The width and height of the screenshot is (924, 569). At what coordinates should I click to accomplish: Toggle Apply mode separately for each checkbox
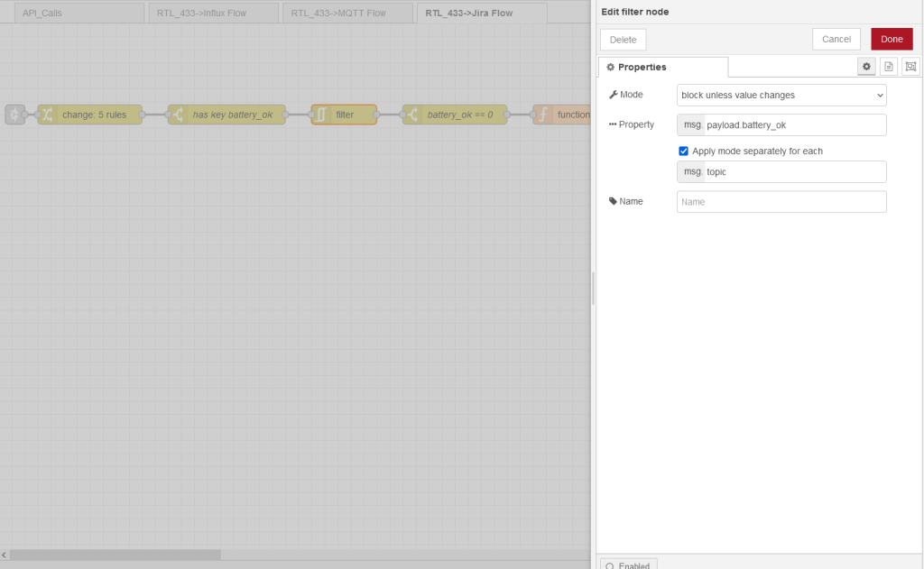pyautogui.click(x=683, y=151)
